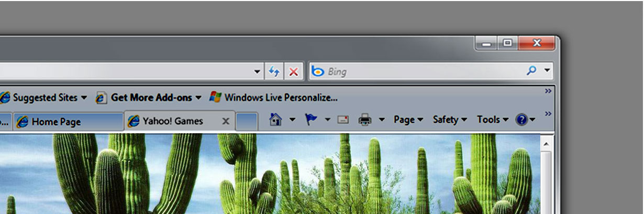Open the search provider dropdown arrow
Screen dimensions: 644x214
(x=547, y=71)
